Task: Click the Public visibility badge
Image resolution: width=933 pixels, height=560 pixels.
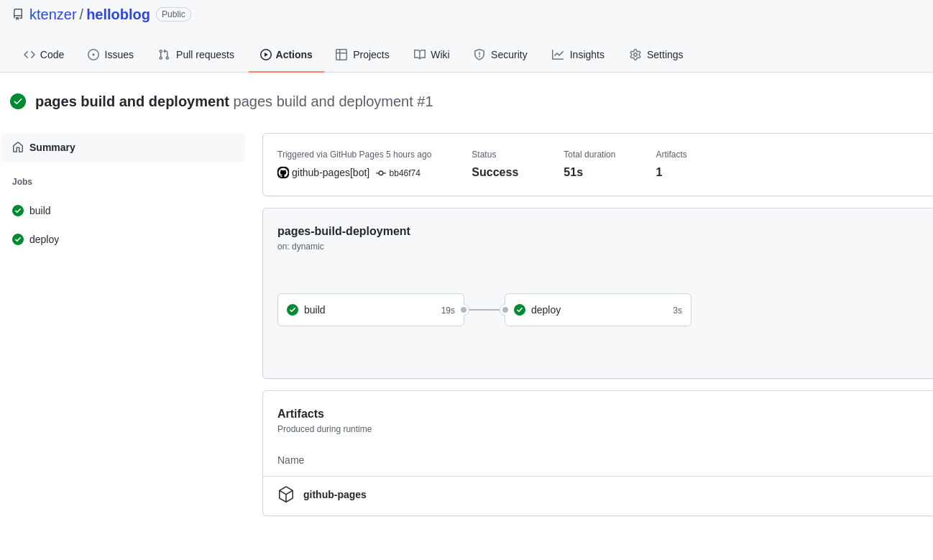Action: point(173,14)
